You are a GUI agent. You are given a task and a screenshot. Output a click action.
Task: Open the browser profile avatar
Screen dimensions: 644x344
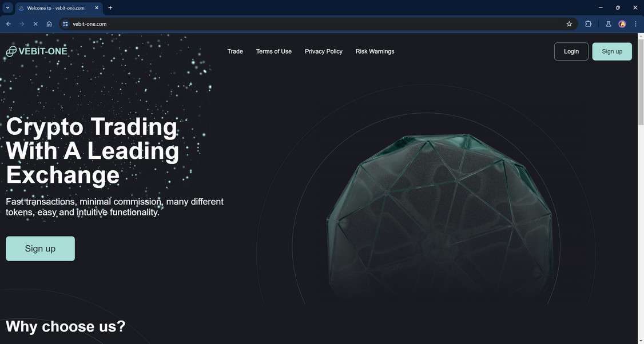622,24
